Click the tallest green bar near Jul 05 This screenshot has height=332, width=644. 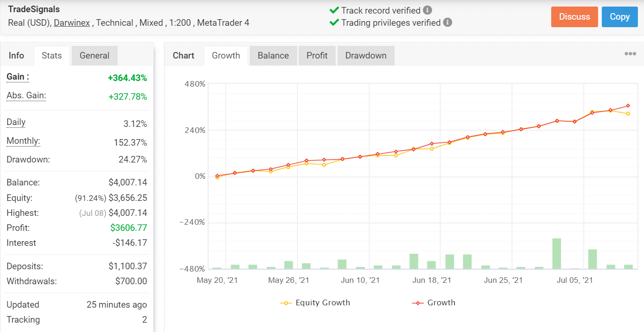tap(556, 253)
